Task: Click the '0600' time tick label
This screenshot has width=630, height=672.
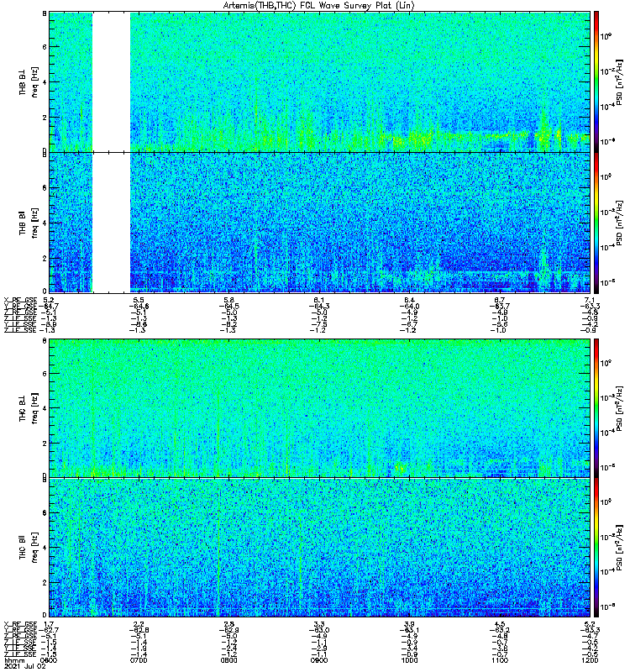Action: [49, 660]
